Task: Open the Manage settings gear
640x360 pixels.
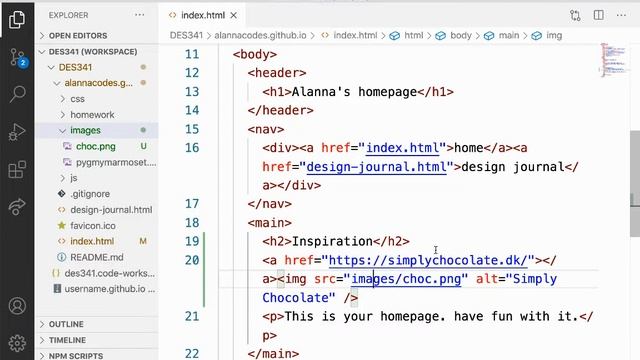Action: 17,343
